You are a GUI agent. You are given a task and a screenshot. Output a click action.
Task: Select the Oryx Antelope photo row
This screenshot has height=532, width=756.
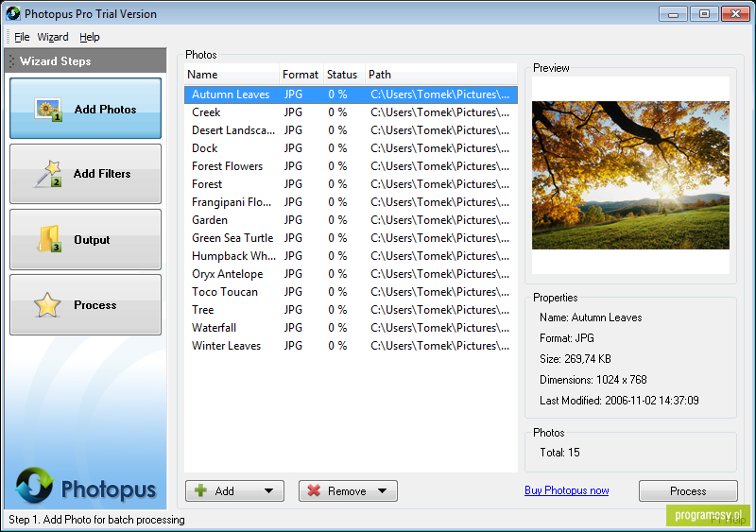[x=351, y=274]
